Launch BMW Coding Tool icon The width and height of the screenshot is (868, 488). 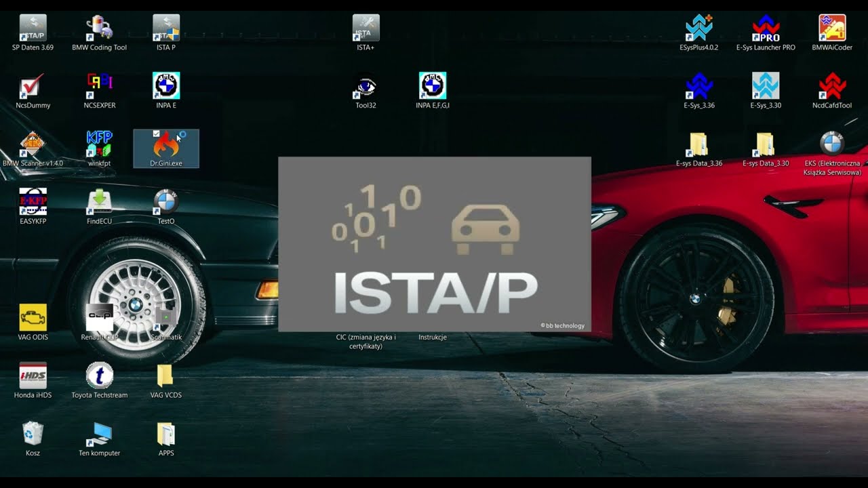tap(99, 28)
